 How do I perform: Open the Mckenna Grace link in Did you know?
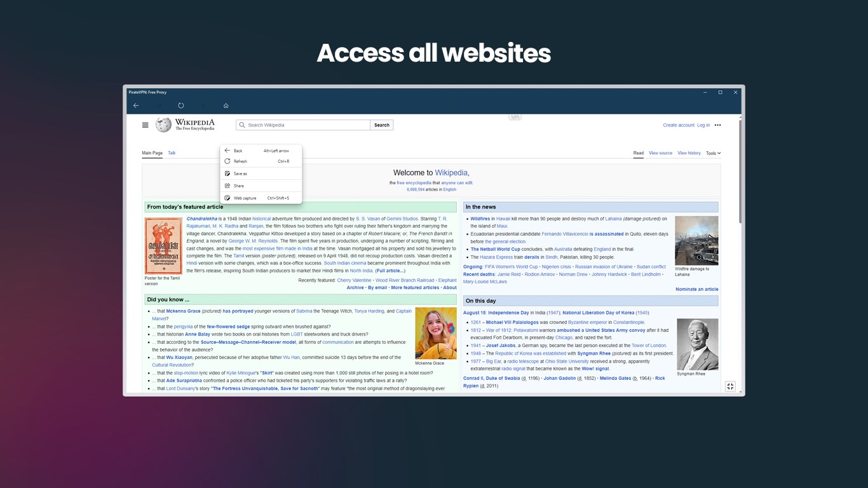(x=183, y=311)
